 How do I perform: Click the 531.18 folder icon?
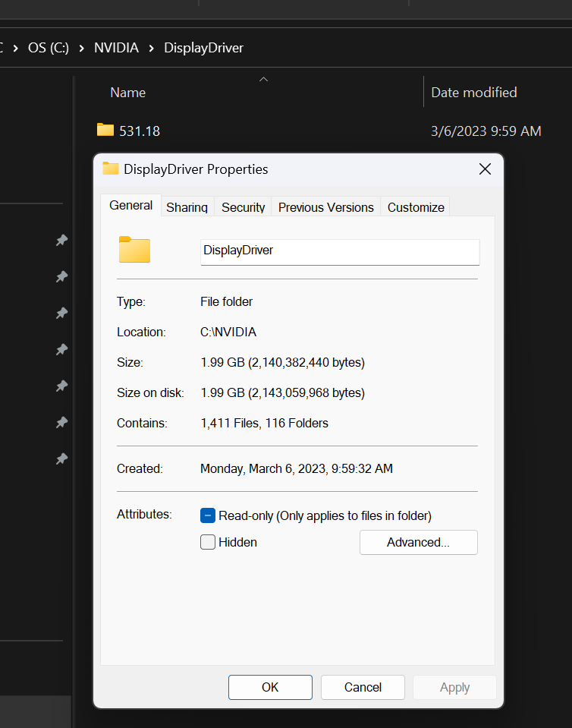105,131
